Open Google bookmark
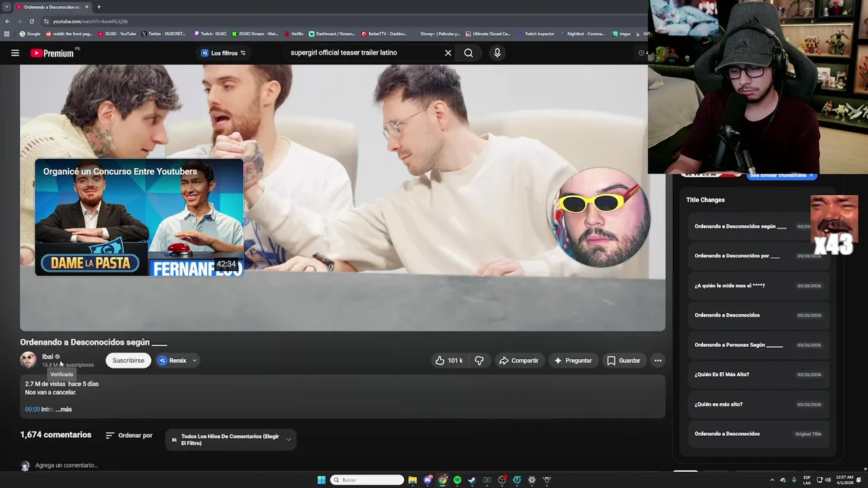 [30, 34]
